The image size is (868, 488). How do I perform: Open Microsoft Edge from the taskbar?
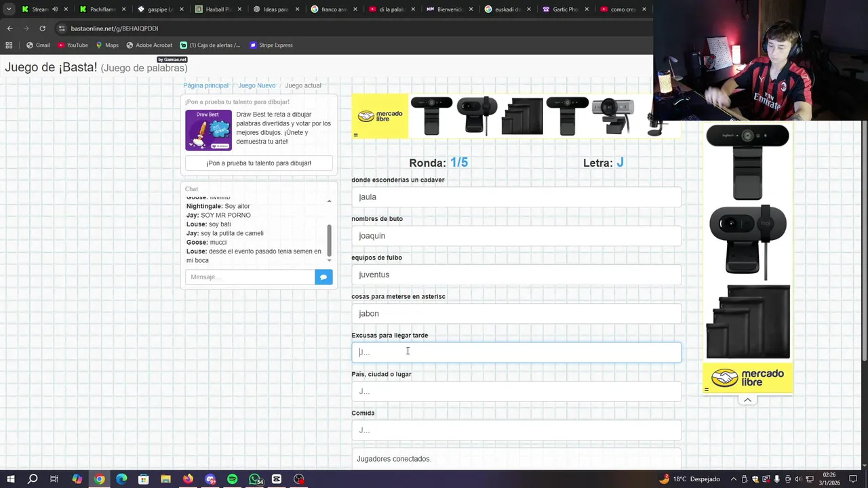(121, 479)
